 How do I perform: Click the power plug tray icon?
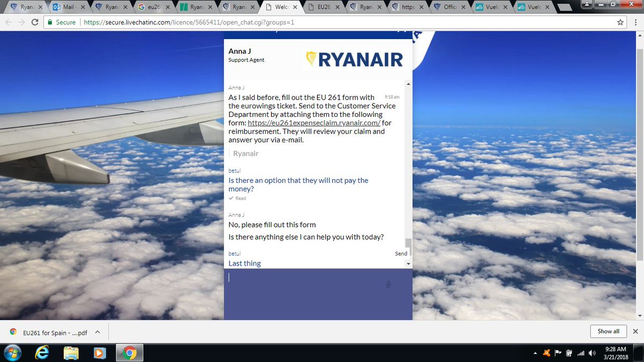tap(568, 353)
